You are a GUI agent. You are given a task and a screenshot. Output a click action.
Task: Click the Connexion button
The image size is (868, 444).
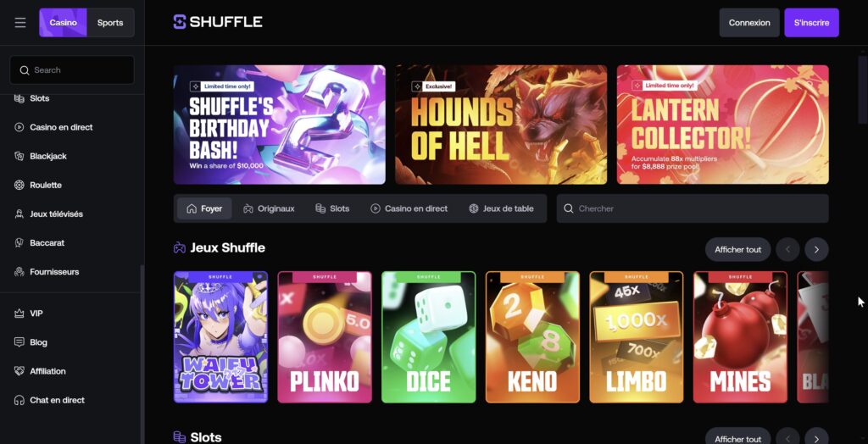tap(749, 23)
